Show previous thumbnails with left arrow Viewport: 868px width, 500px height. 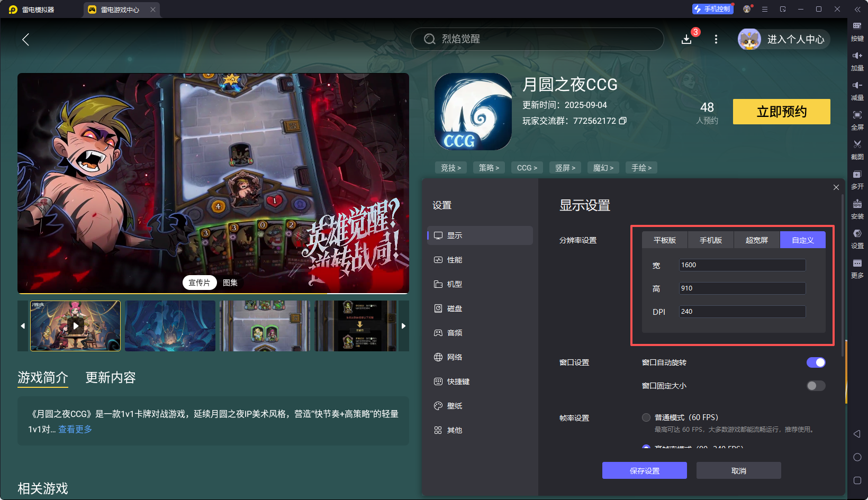[23, 326]
